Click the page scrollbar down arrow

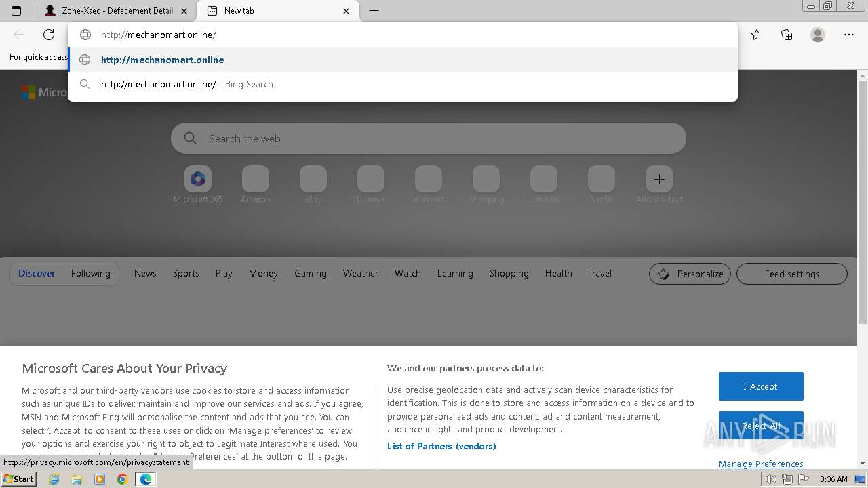tap(863, 463)
